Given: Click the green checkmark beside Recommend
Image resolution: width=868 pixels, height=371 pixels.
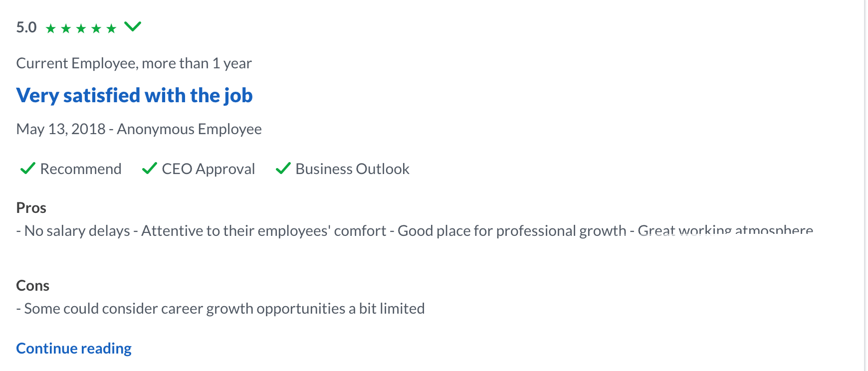Looking at the screenshot, I should coord(27,169).
